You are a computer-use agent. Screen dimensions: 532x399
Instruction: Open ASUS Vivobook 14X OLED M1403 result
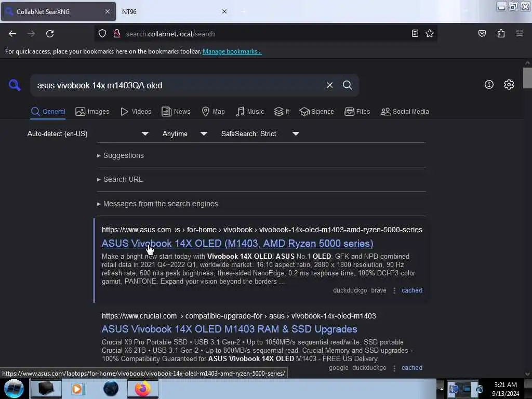coord(237,243)
